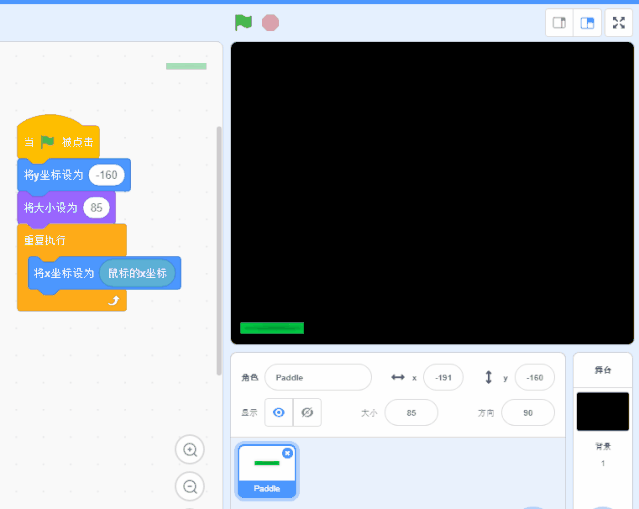Screen dimensions: 639x509
Task: Enter full screen stage mode
Action: [x=618, y=23]
